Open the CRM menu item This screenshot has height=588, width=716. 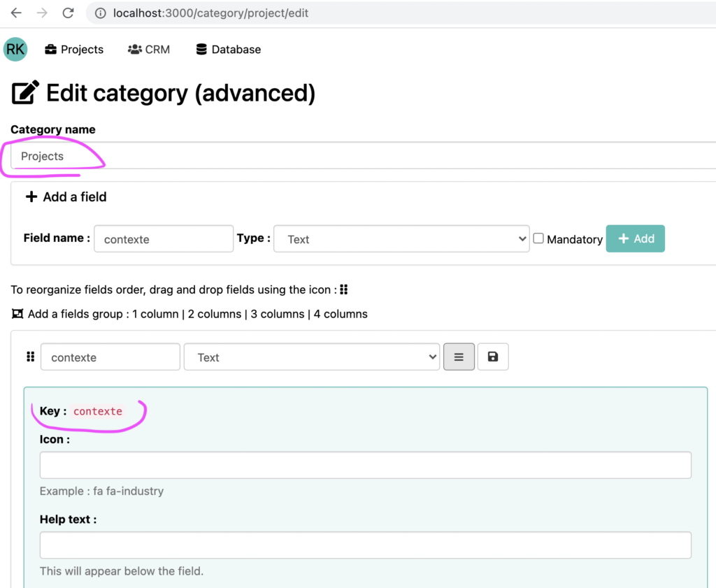(149, 50)
